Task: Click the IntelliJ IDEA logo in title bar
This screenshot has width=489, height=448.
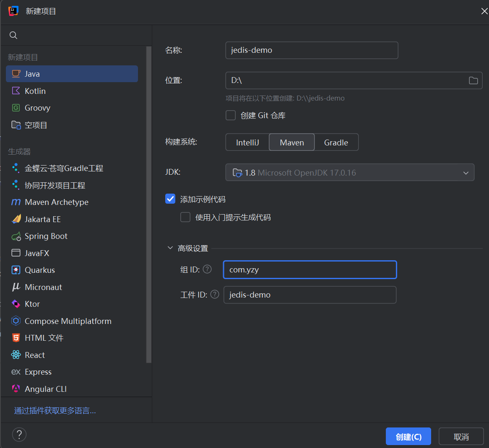Action: point(13,11)
